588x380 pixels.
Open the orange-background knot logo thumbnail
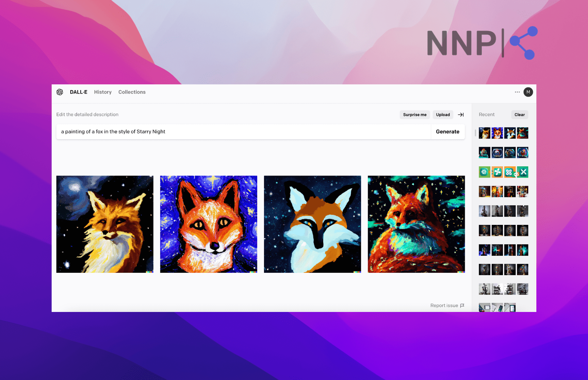tap(510, 172)
